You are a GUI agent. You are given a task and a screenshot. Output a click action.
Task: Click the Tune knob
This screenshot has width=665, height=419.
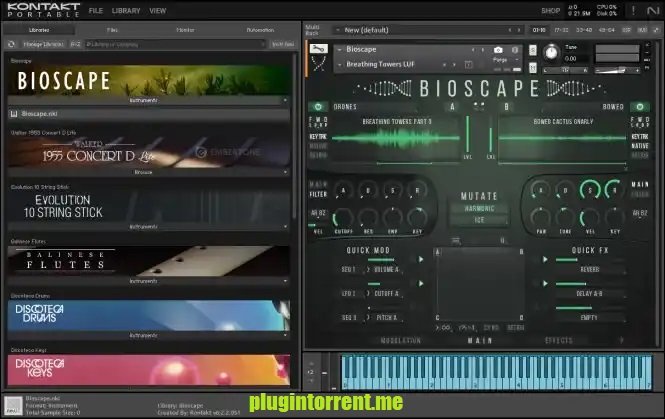pyautogui.click(x=551, y=52)
